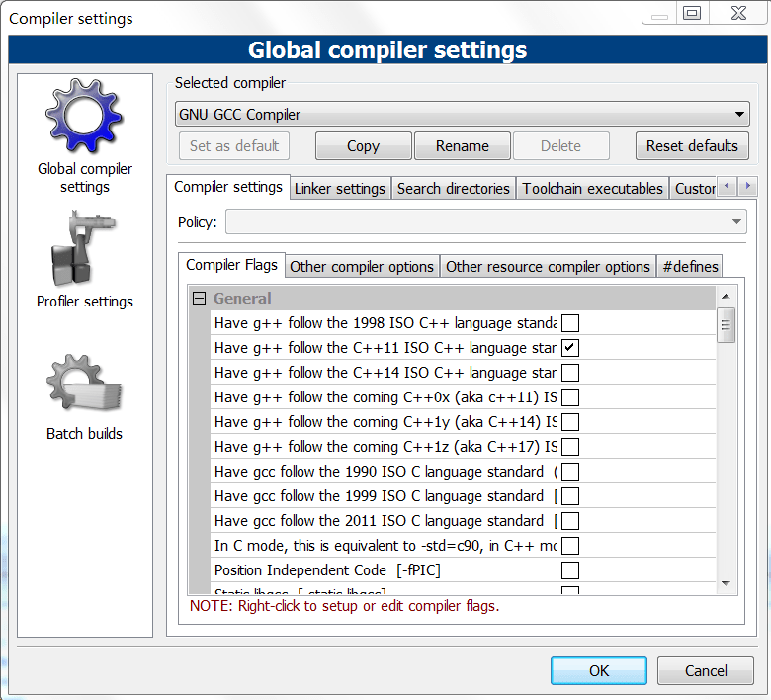Click the 'Profiler settings' sidebar label
Image resolution: width=771 pixels, height=700 pixels.
(85, 301)
